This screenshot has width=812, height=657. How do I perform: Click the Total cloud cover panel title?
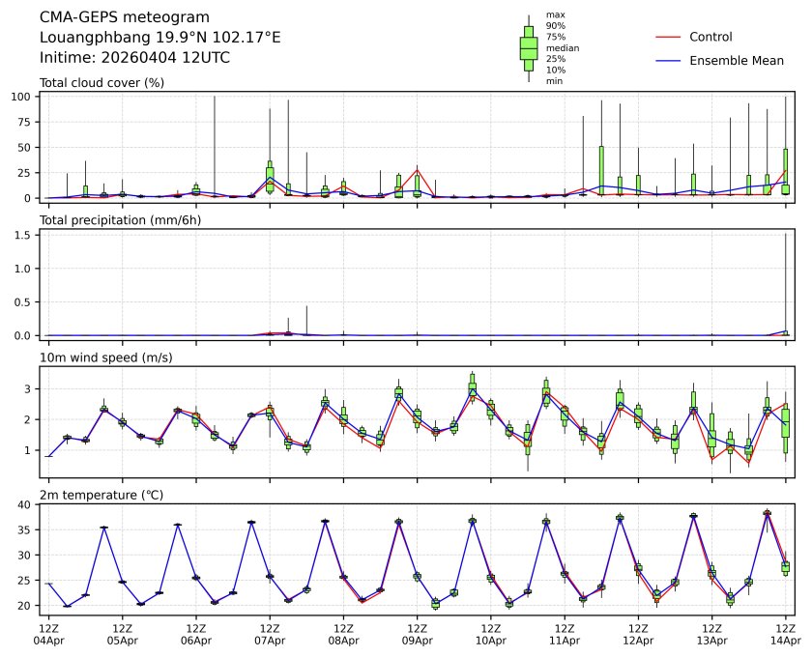[x=101, y=82]
